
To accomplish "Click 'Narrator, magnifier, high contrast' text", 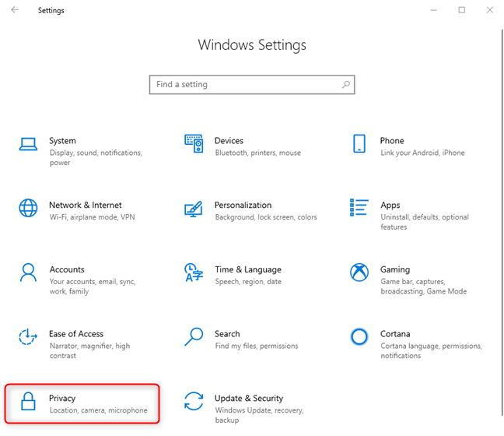I will click(89, 350).
